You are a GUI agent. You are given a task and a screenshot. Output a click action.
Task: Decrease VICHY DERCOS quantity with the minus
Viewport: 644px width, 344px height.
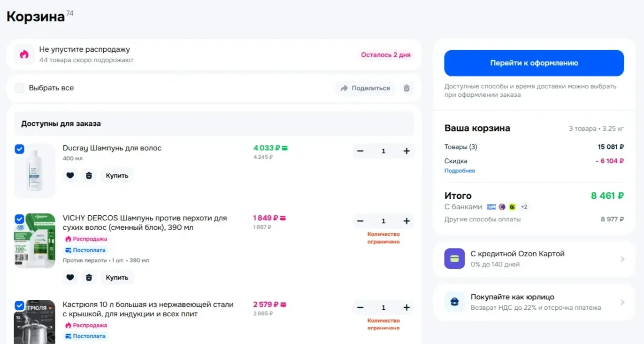(x=360, y=221)
